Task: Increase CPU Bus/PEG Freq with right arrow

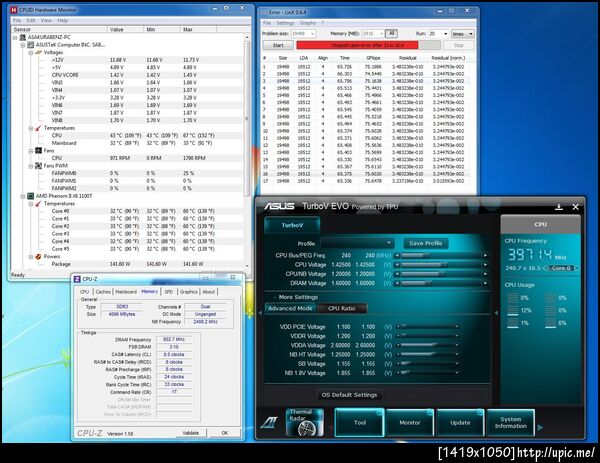Action: tap(485, 255)
